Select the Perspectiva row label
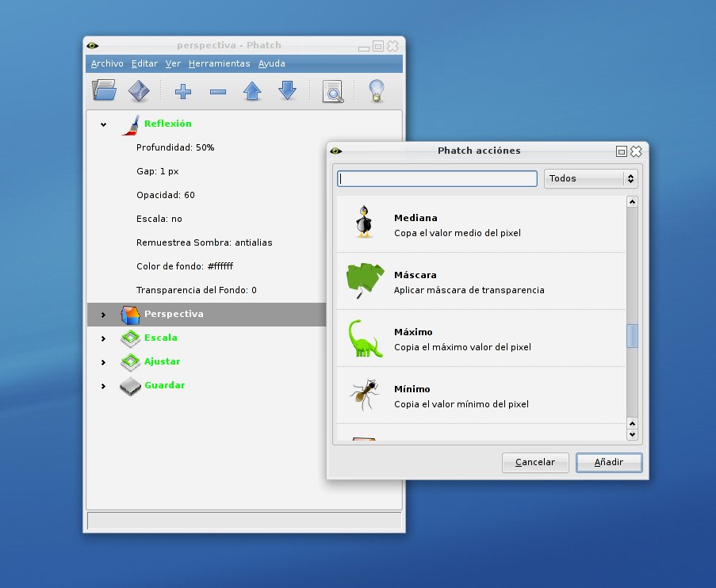The height and width of the screenshot is (588, 716). (x=174, y=314)
